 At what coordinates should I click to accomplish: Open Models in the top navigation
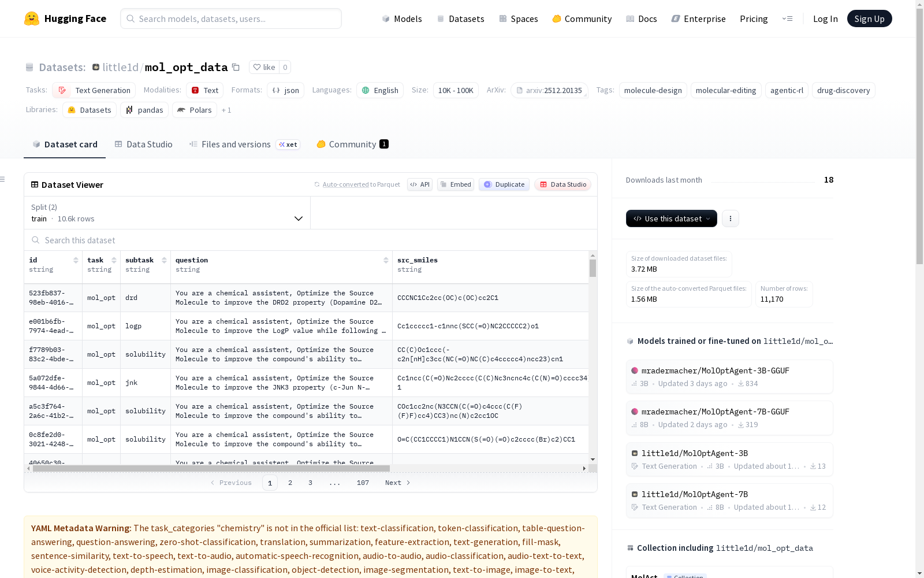point(402,18)
